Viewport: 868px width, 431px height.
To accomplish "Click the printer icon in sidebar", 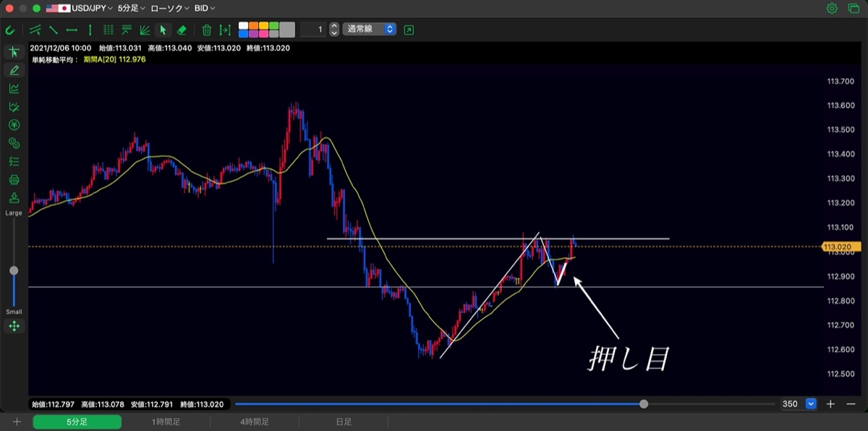I will coord(14,179).
